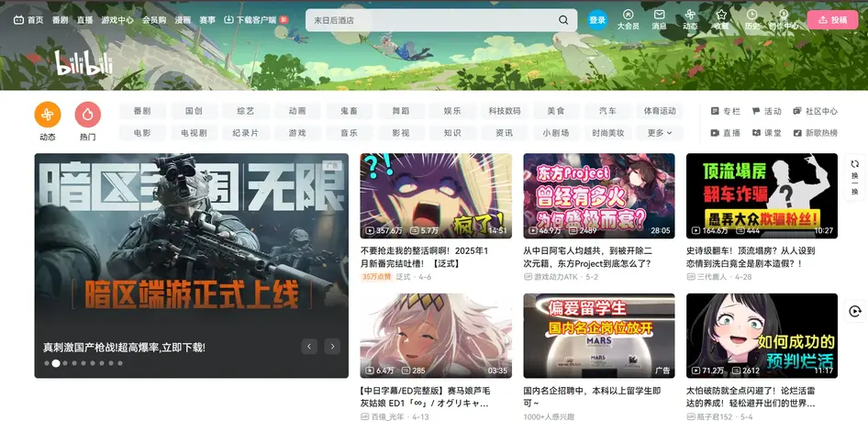Select the 纪录片 category chip
Image resolution: width=868 pixels, height=421 pixels.
click(x=246, y=133)
